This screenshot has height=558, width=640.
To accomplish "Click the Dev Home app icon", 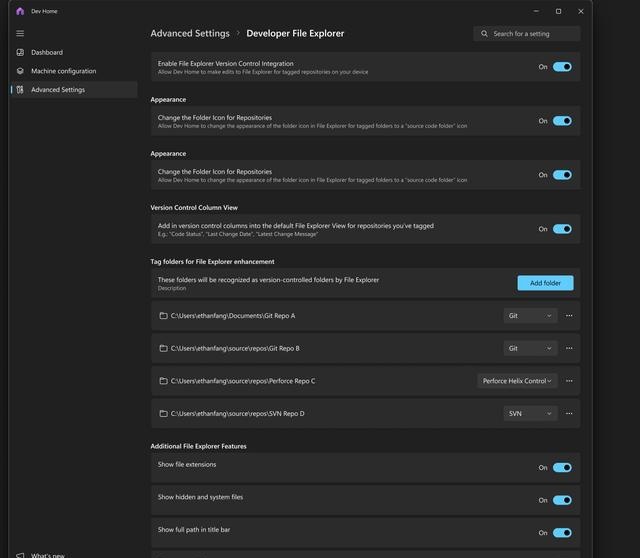I will point(20,11).
